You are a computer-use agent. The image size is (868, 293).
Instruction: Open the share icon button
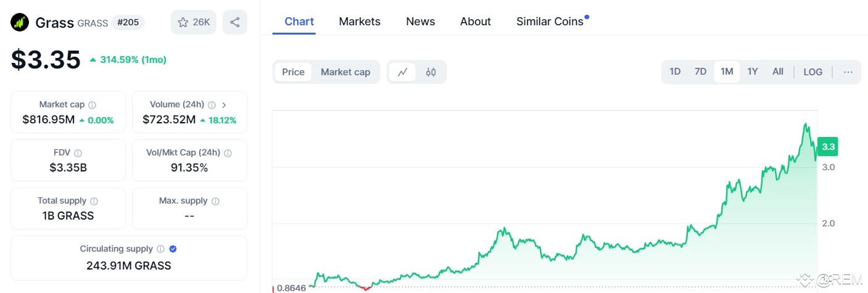[235, 22]
